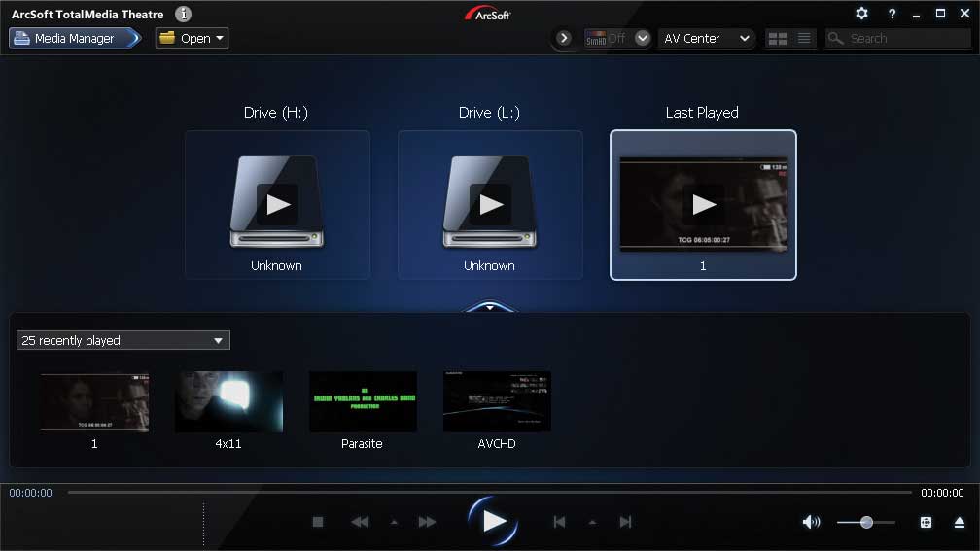Play Drive (L:) Unknown disc
This screenshot has height=551, width=980.
pos(490,204)
